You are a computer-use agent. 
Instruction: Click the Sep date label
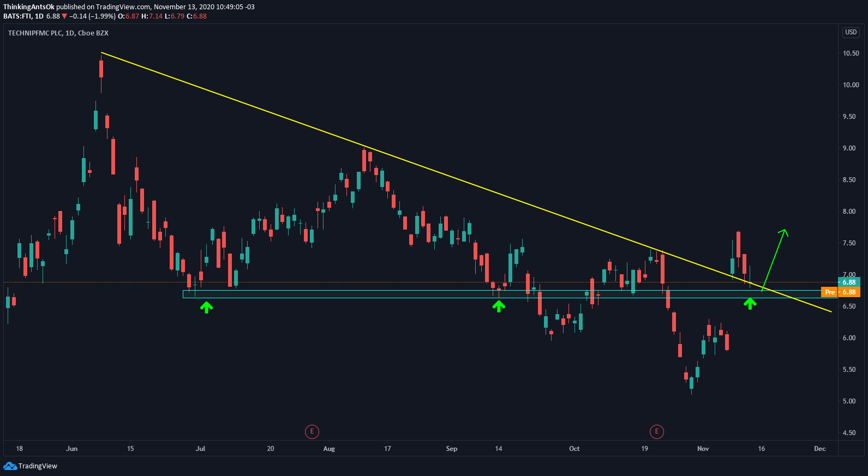coord(452,449)
